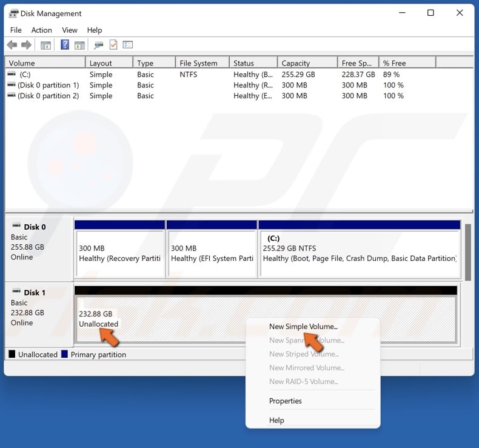Click the blue Help question mark icon
The height and width of the screenshot is (448, 479).
(x=65, y=45)
